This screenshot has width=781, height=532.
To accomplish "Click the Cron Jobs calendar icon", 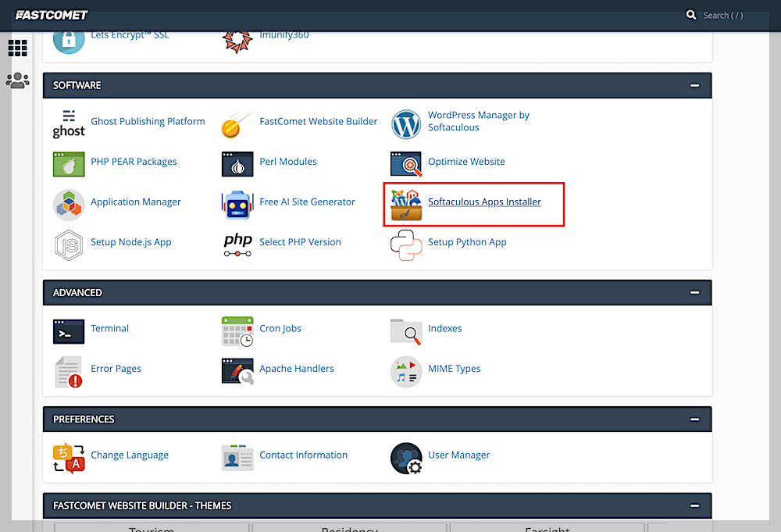I will tap(237, 332).
